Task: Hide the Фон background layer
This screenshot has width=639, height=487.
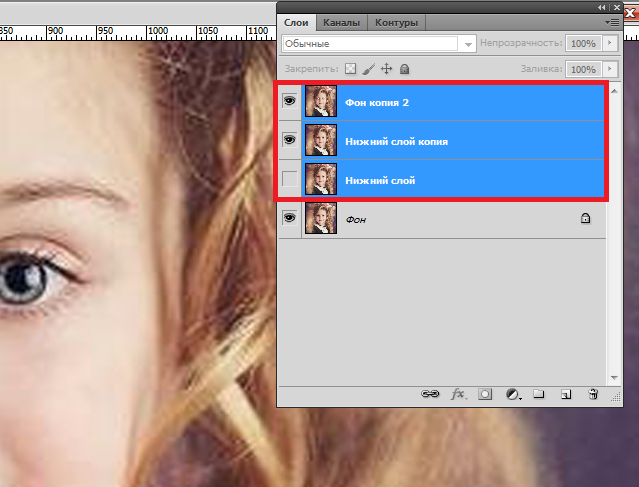Action: tap(290, 218)
